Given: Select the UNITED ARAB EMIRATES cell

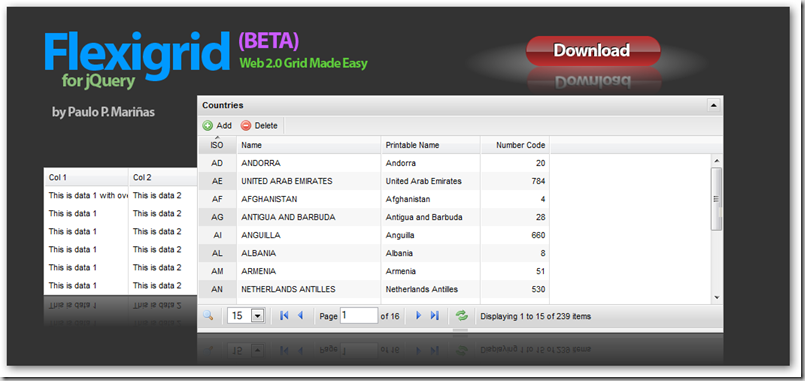Looking at the screenshot, I should (309, 181).
